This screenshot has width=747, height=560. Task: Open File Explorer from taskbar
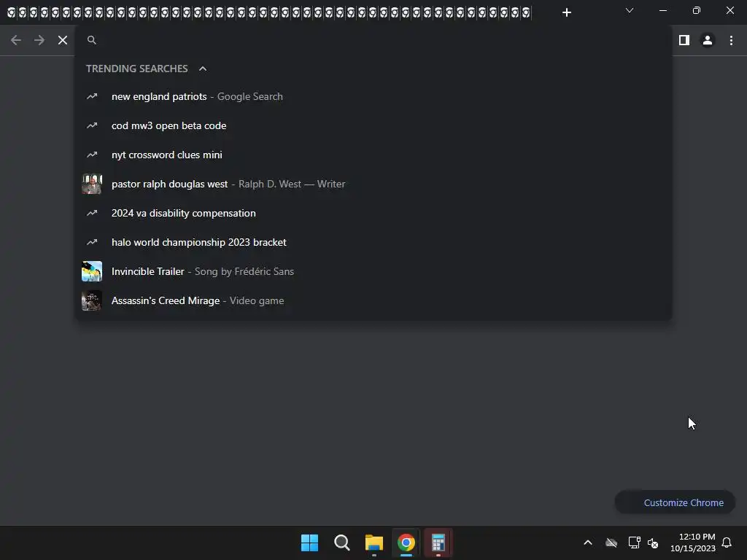click(x=374, y=542)
